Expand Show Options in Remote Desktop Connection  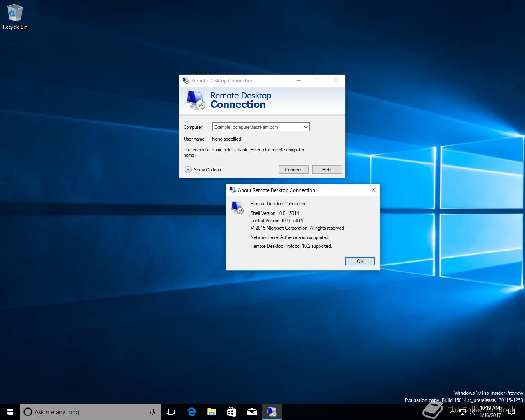(x=203, y=170)
